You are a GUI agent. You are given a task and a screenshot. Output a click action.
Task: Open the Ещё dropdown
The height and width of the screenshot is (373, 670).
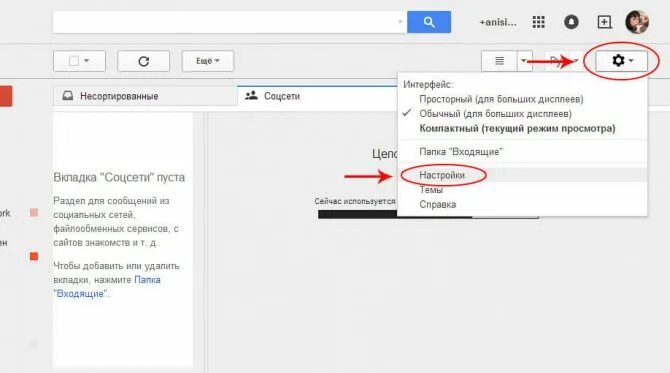coord(208,61)
